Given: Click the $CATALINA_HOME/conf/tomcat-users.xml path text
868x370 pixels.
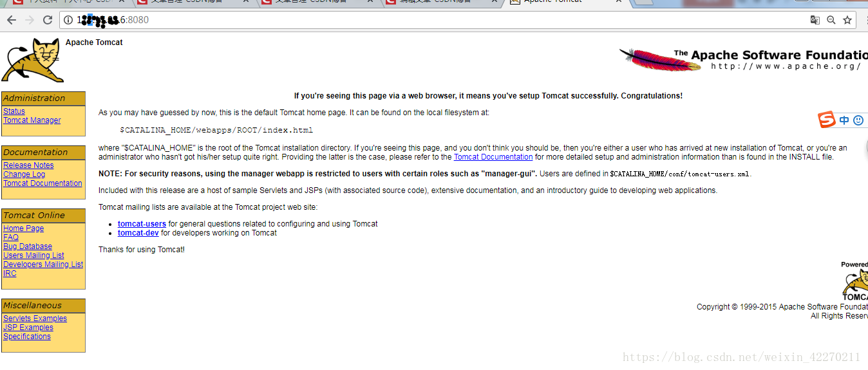Looking at the screenshot, I should pyautogui.click(x=680, y=174).
